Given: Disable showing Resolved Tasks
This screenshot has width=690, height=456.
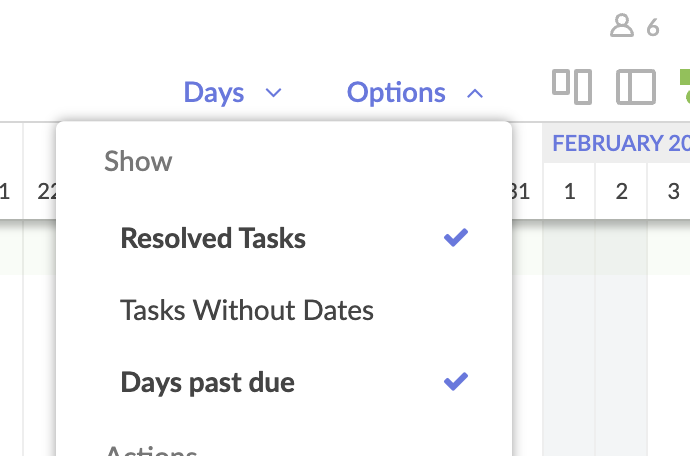Looking at the screenshot, I should pyautogui.click(x=213, y=239).
